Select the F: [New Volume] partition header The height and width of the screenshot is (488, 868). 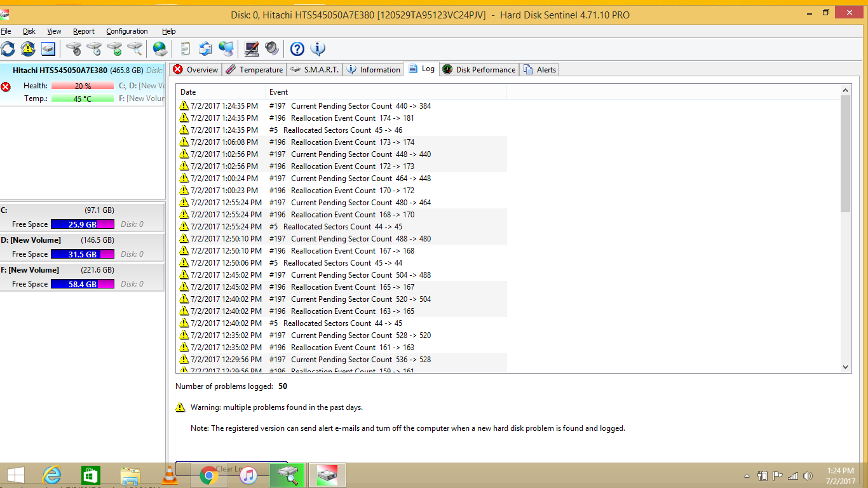click(83, 270)
